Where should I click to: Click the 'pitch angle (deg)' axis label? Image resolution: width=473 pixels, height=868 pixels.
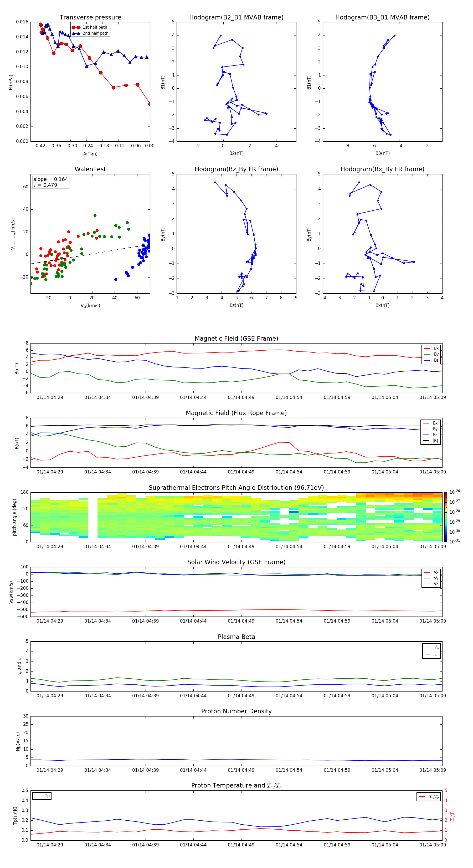pos(14,517)
